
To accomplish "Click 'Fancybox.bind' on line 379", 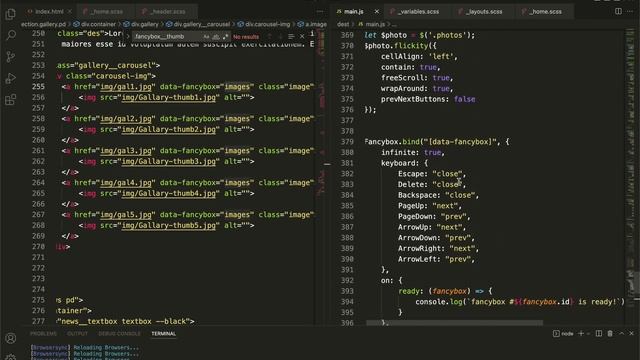I will (x=392, y=142).
